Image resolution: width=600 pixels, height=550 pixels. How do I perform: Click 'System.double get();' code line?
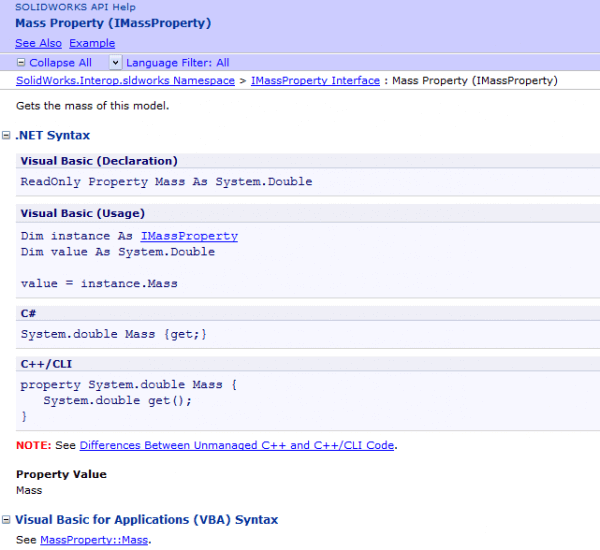click(x=117, y=401)
